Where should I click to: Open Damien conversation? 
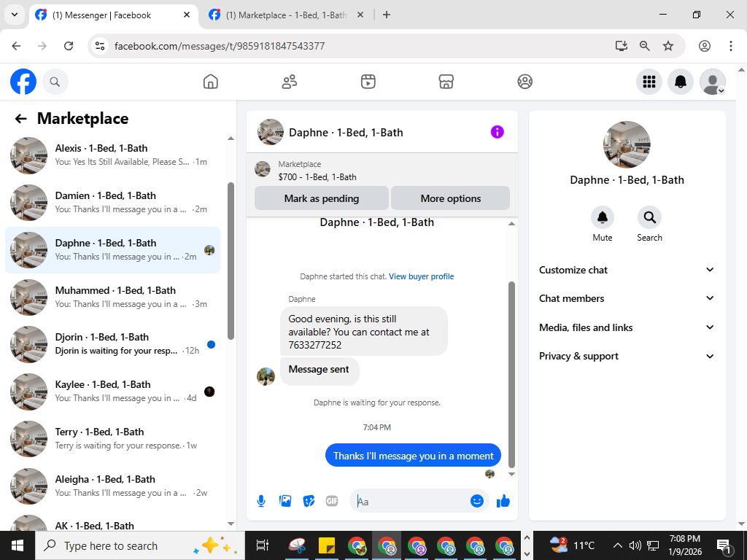coord(112,203)
